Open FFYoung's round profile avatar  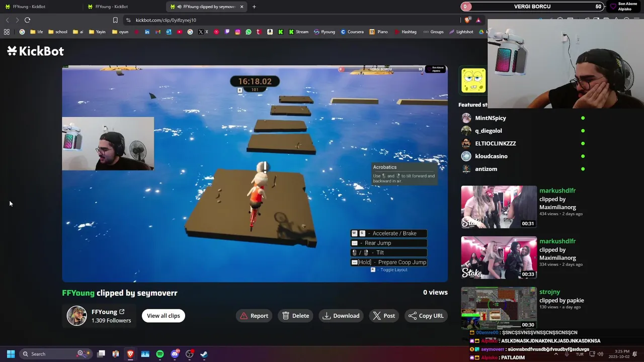[x=77, y=316]
